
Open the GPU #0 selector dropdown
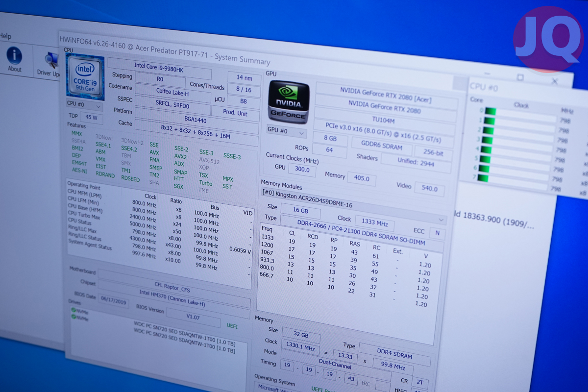tap(287, 132)
